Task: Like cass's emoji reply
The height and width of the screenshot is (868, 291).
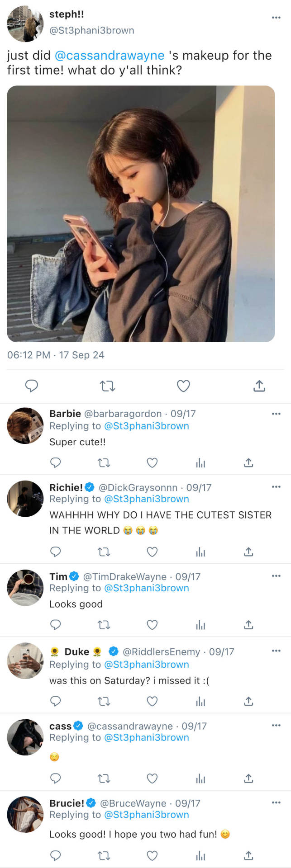Action: 153,778
